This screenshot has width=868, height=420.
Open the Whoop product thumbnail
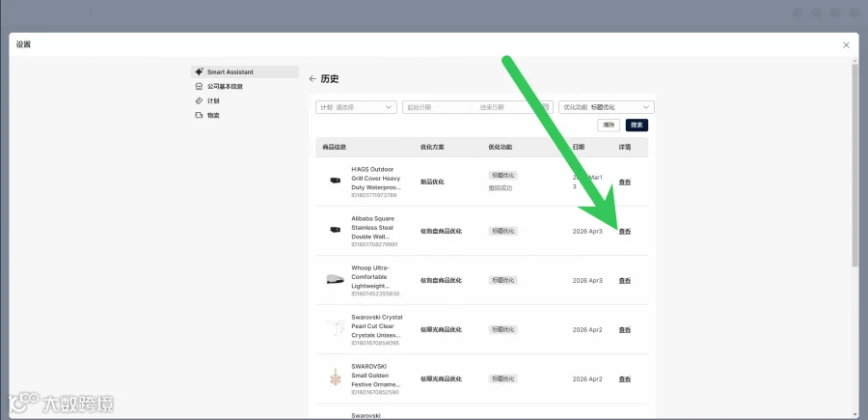(335, 280)
